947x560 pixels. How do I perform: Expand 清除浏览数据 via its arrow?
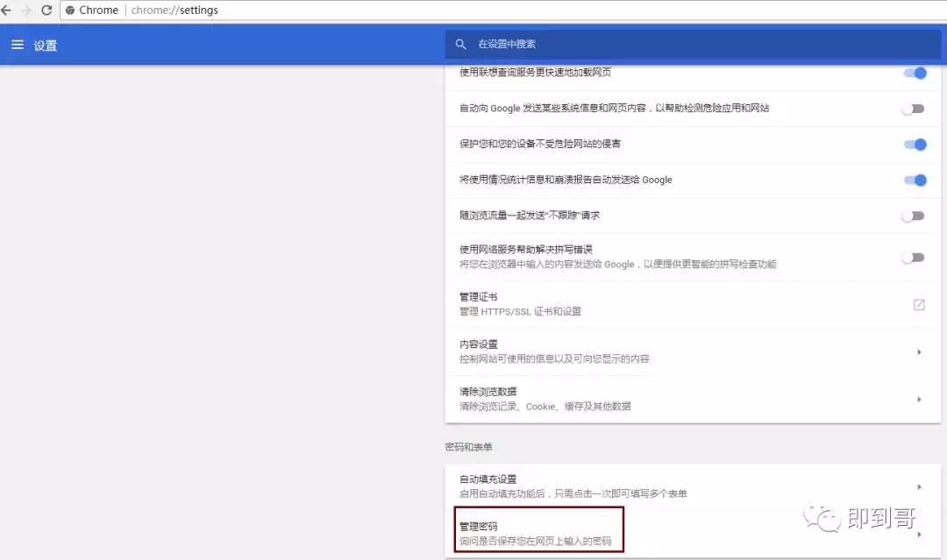point(921,398)
